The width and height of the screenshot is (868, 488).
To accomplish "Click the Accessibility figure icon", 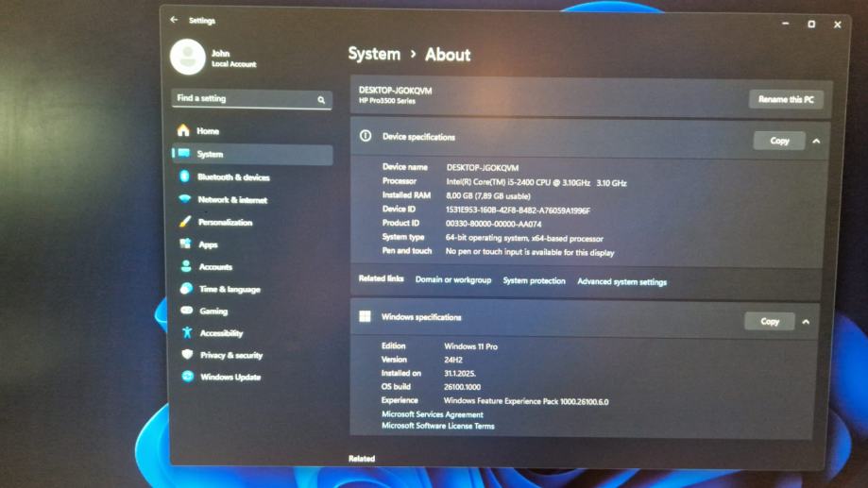I will click(187, 332).
